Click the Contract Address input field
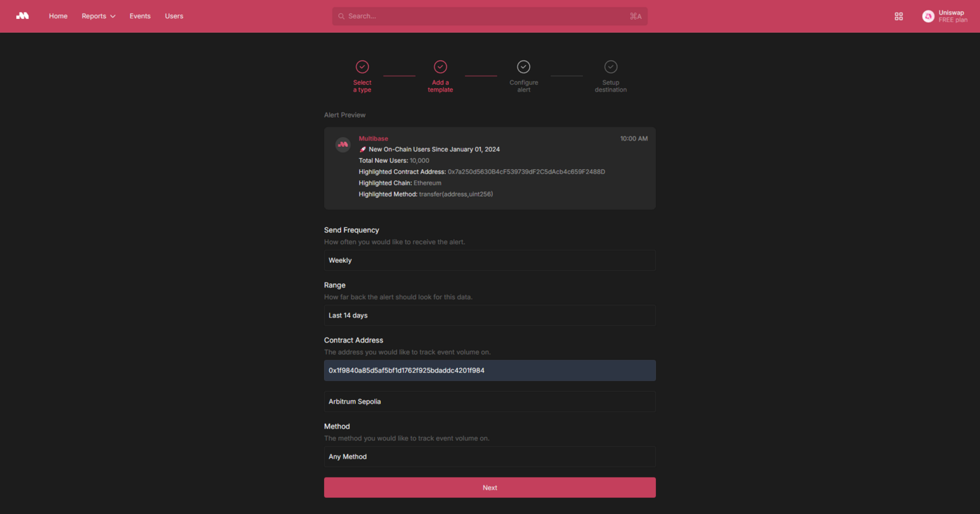The height and width of the screenshot is (514, 980). point(490,371)
